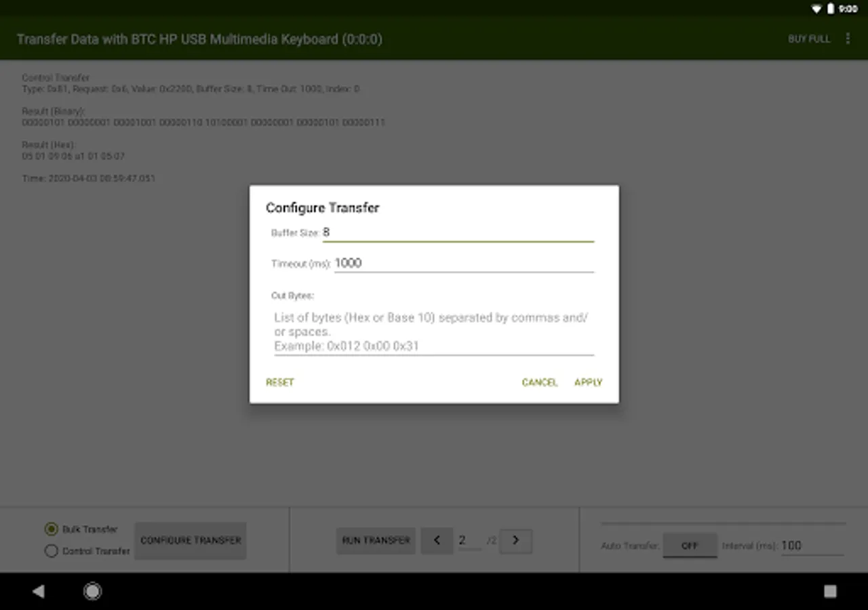The width and height of the screenshot is (868, 610).
Task: Click the Transfer Data with BTC HP title
Action: pyautogui.click(x=199, y=39)
